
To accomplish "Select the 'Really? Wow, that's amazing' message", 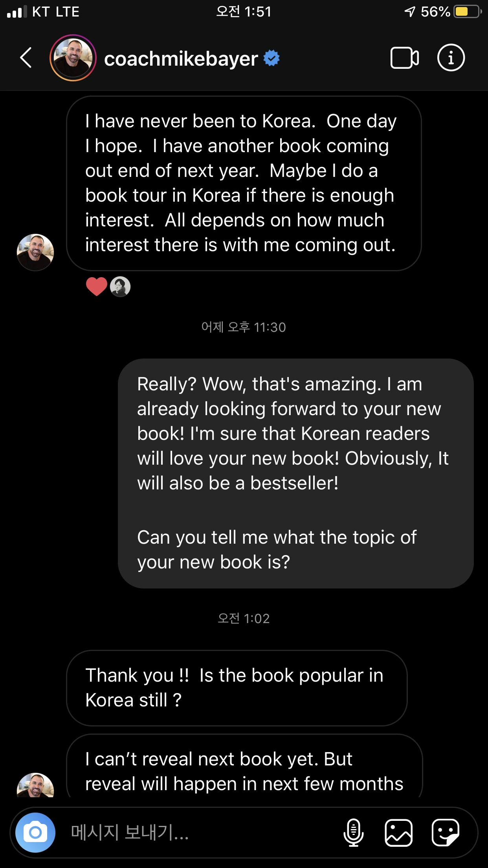I will (296, 473).
